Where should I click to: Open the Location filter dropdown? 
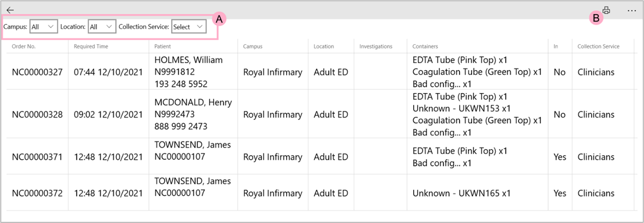(x=101, y=27)
